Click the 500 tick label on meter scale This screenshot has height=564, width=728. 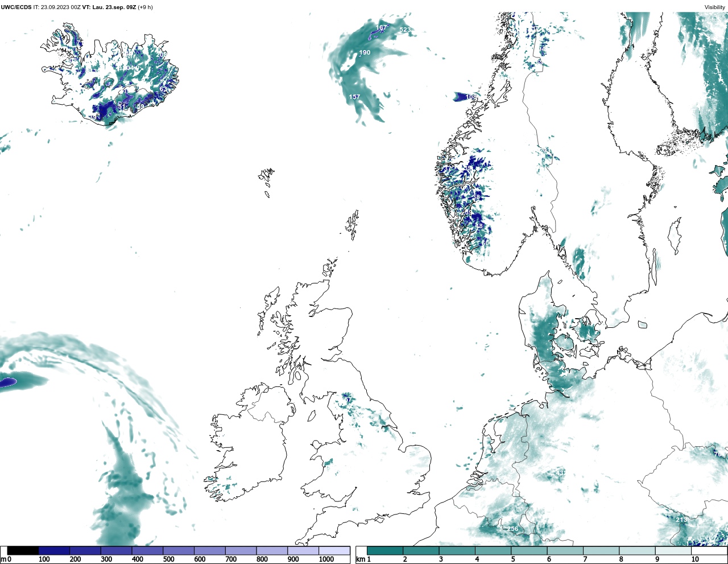[x=168, y=559]
